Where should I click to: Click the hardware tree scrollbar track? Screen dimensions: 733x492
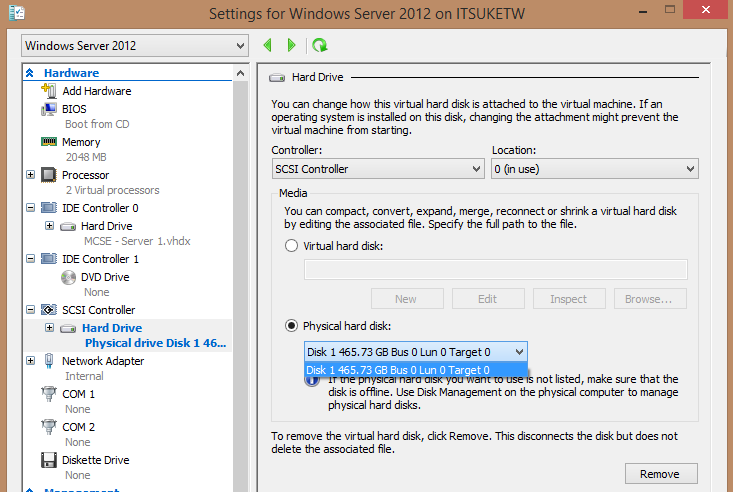pos(240,285)
